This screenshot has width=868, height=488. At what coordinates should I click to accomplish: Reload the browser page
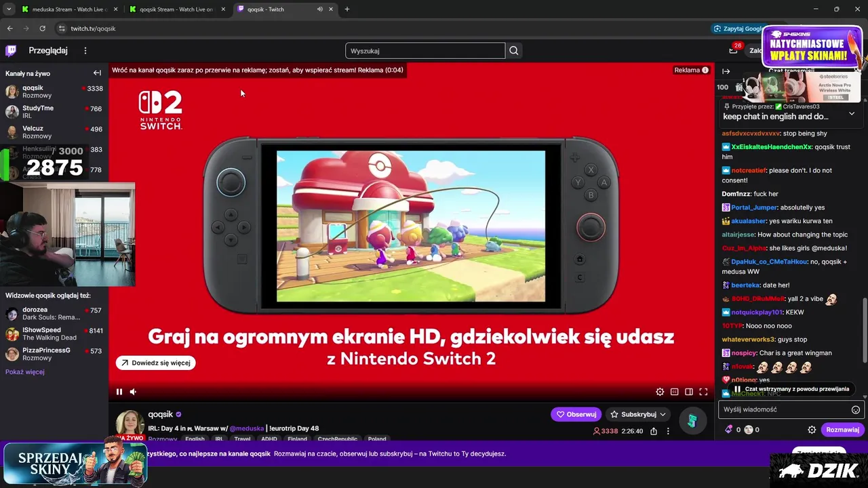click(x=42, y=28)
